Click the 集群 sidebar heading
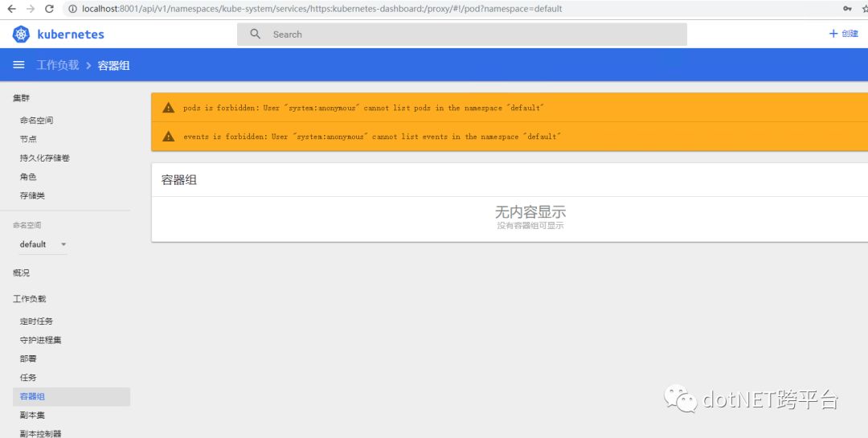 (x=21, y=98)
